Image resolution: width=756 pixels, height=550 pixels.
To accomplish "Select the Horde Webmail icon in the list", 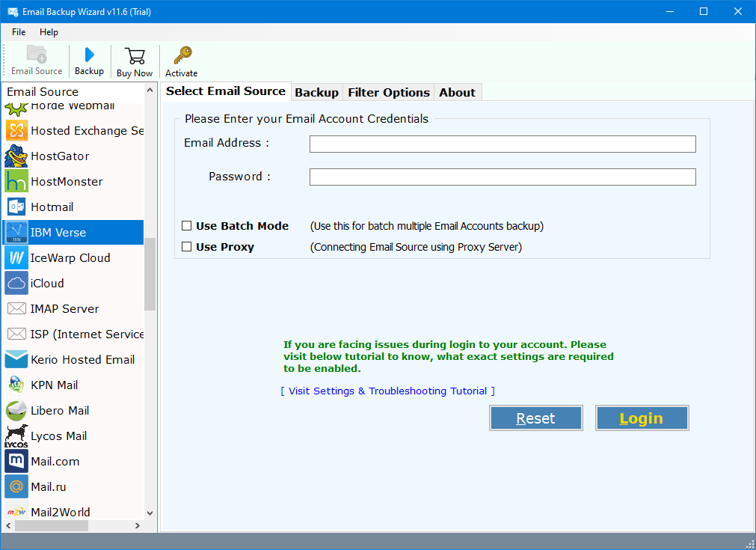I will tap(16, 109).
